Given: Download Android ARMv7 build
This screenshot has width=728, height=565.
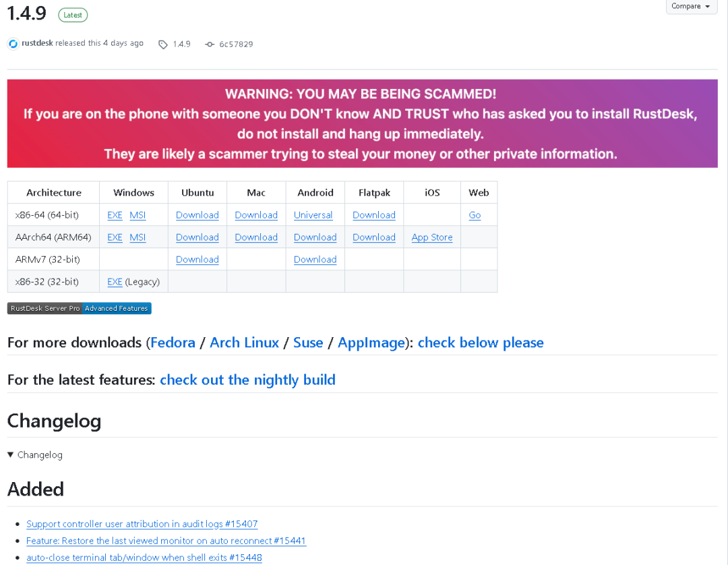Looking at the screenshot, I should (315, 260).
